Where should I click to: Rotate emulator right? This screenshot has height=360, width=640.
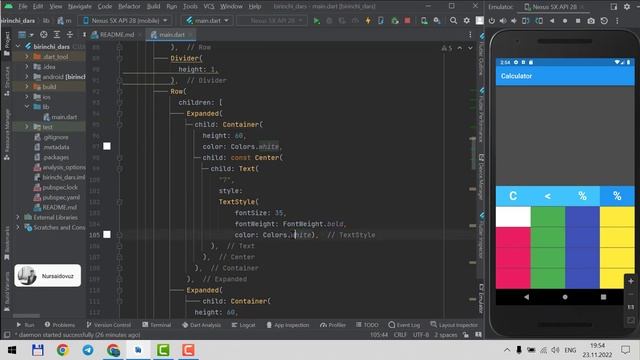click(539, 20)
